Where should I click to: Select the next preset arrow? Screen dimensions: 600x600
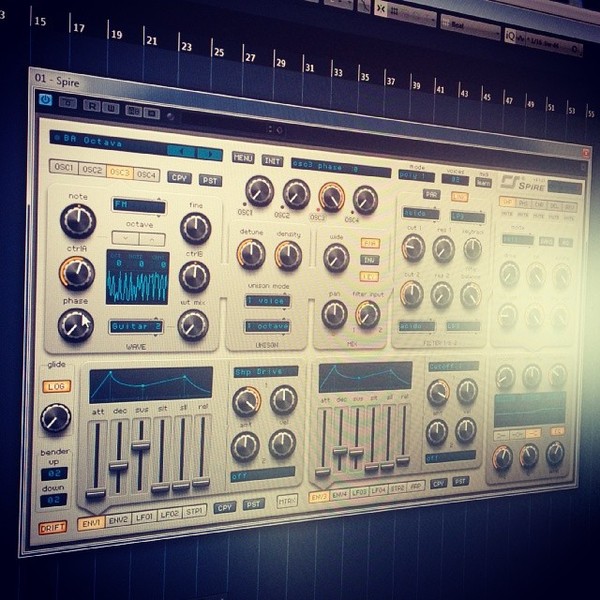point(210,153)
